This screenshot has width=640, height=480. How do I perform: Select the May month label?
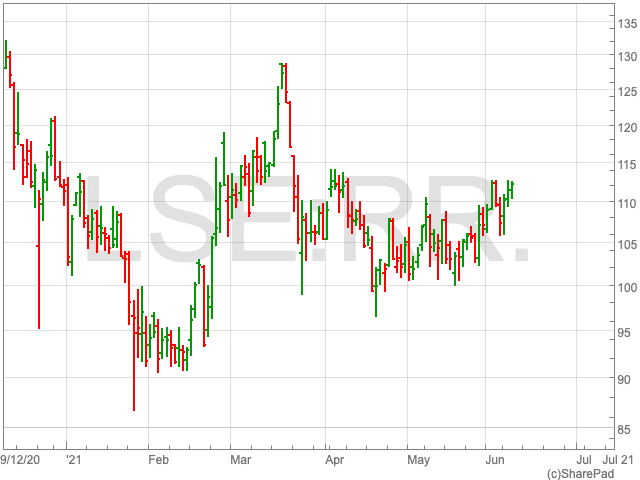418,460
